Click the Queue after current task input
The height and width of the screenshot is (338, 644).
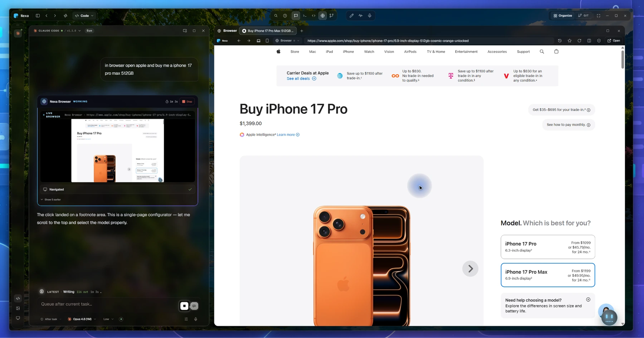(x=107, y=304)
